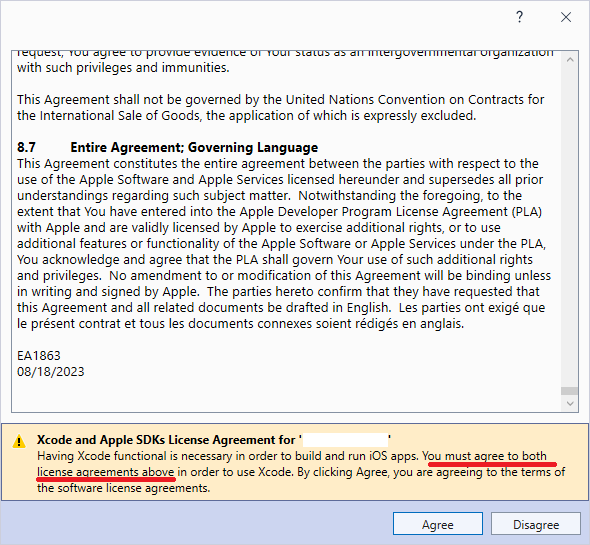Close the license agreement dialog
This screenshot has width=590, height=545.
(566, 17)
